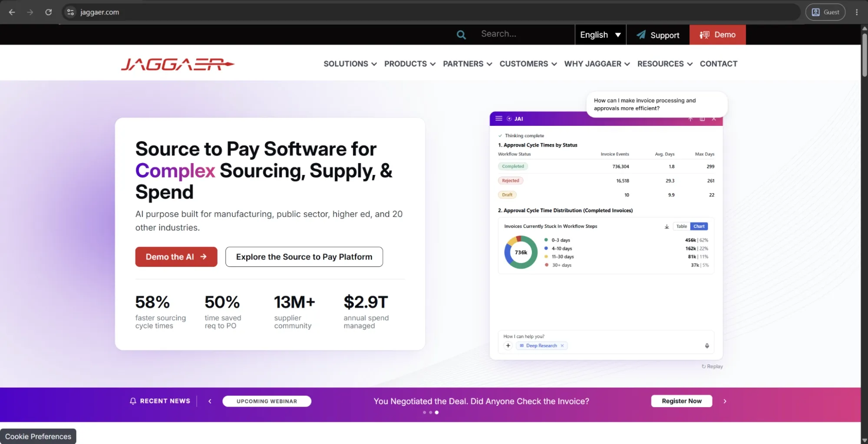This screenshot has width=868, height=444.
Task: Open the Products menu
Action: [409, 64]
